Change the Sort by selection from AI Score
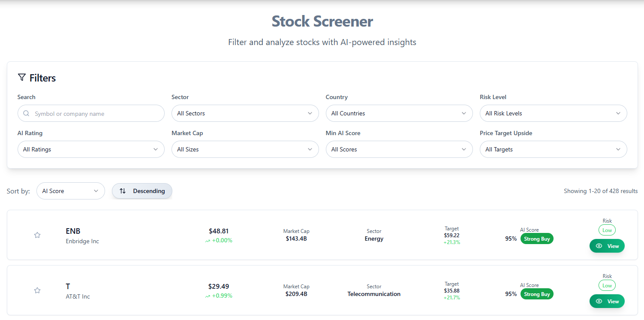644x320 pixels. (x=70, y=190)
